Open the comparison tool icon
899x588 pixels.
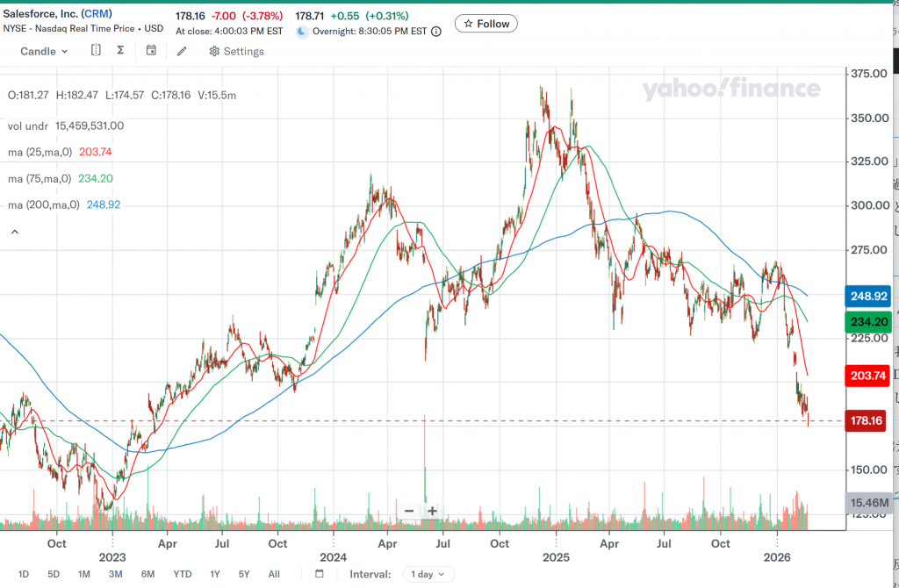tap(97, 51)
